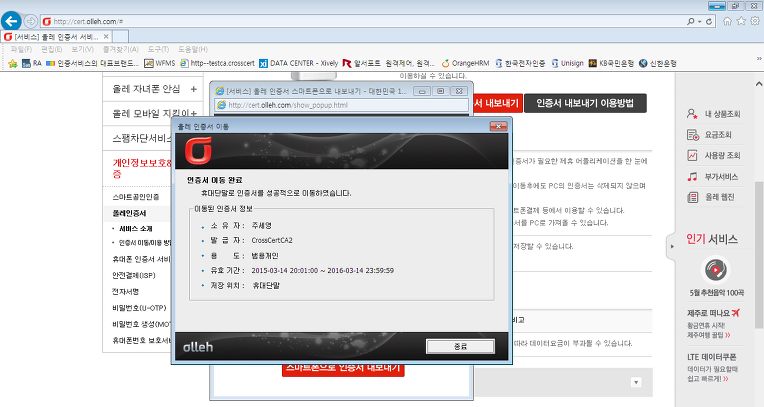Open the KB국민은행 bookmark

[611, 63]
